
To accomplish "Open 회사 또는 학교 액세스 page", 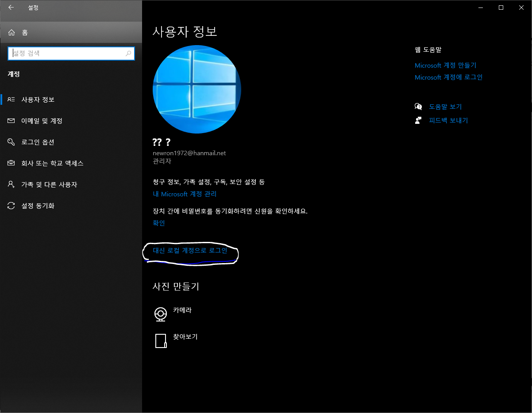I will (71, 163).
